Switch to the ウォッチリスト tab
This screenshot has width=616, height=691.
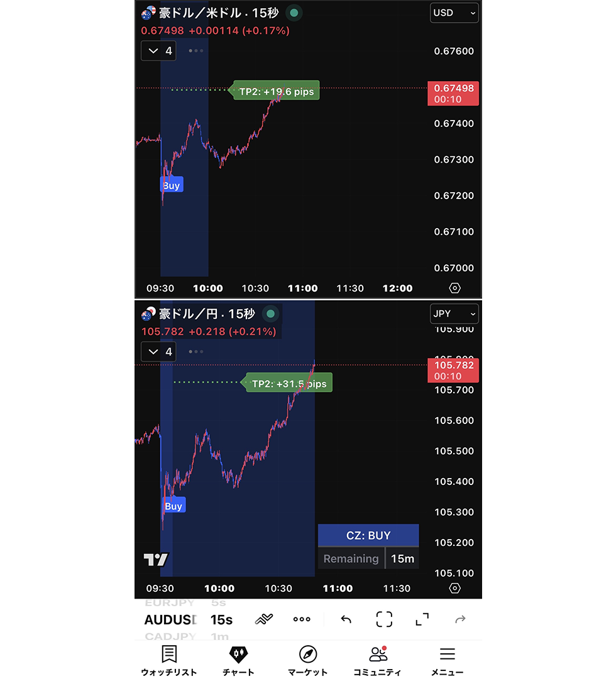[x=168, y=661]
